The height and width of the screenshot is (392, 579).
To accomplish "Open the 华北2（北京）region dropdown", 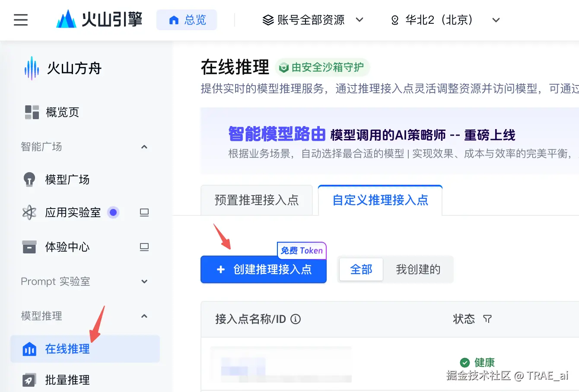I will click(496, 20).
